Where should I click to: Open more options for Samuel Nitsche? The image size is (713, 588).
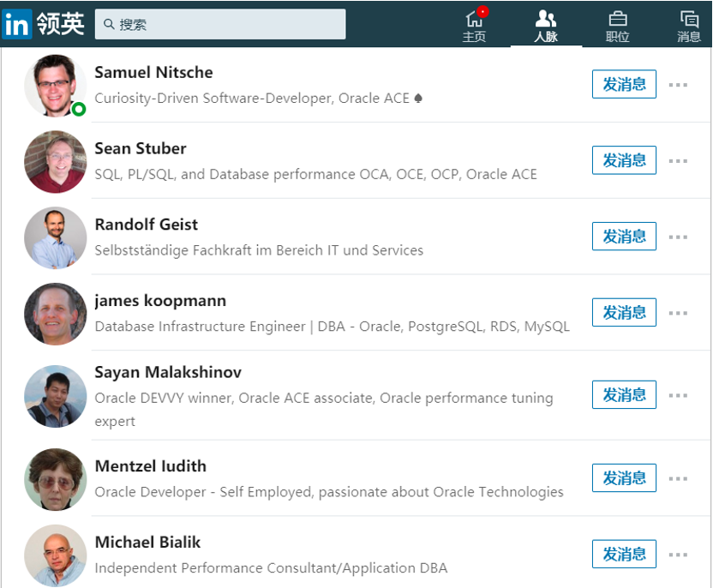click(x=678, y=85)
